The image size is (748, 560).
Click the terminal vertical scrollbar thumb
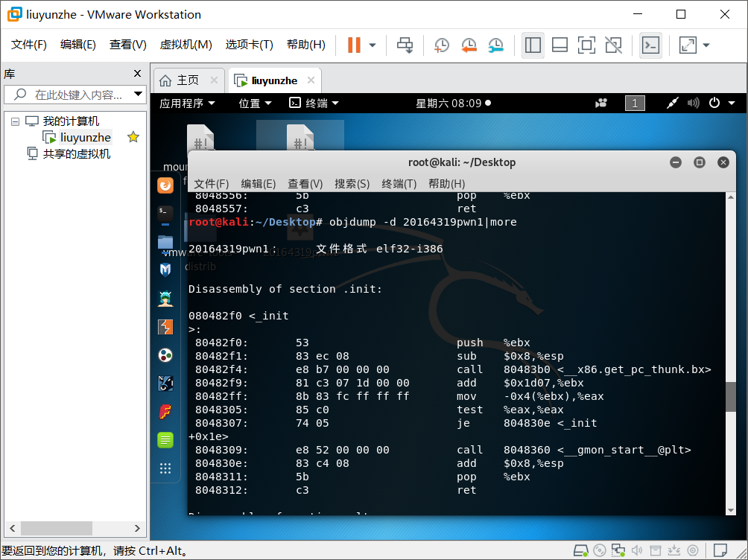[730, 396]
